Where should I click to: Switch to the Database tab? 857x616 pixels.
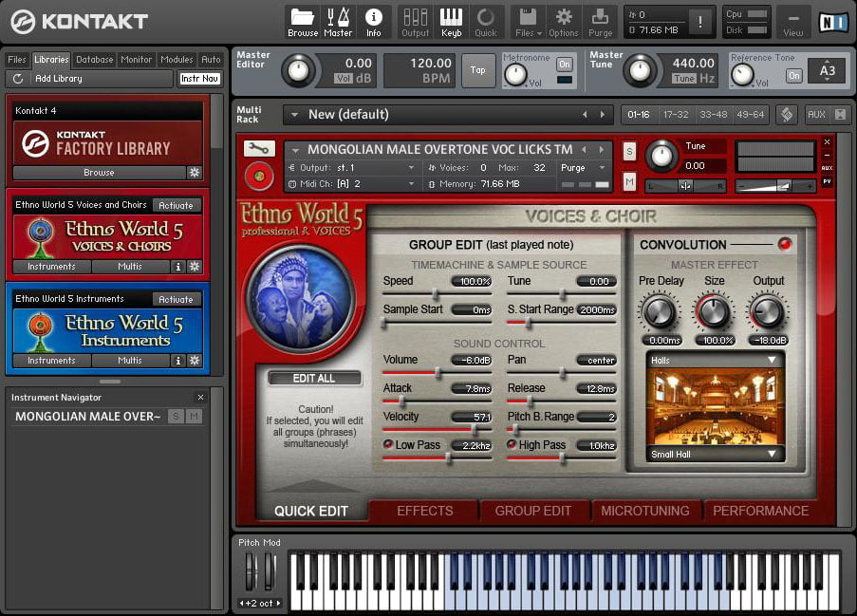pyautogui.click(x=95, y=60)
